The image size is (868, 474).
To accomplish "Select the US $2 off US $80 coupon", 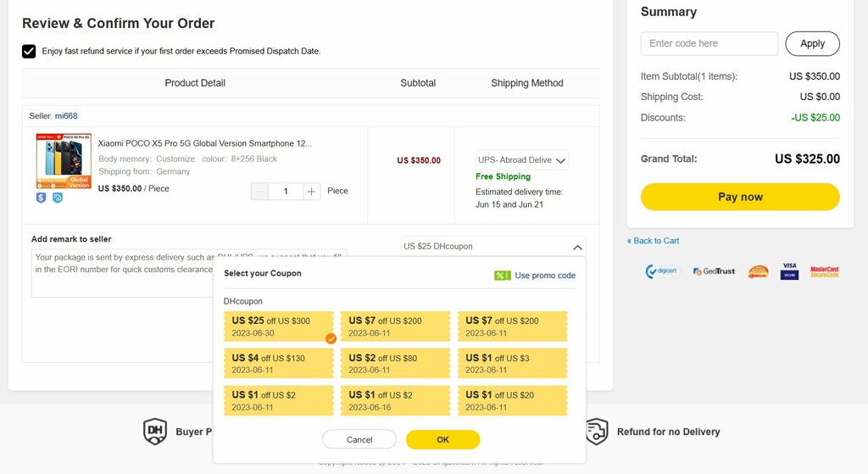I will click(395, 363).
